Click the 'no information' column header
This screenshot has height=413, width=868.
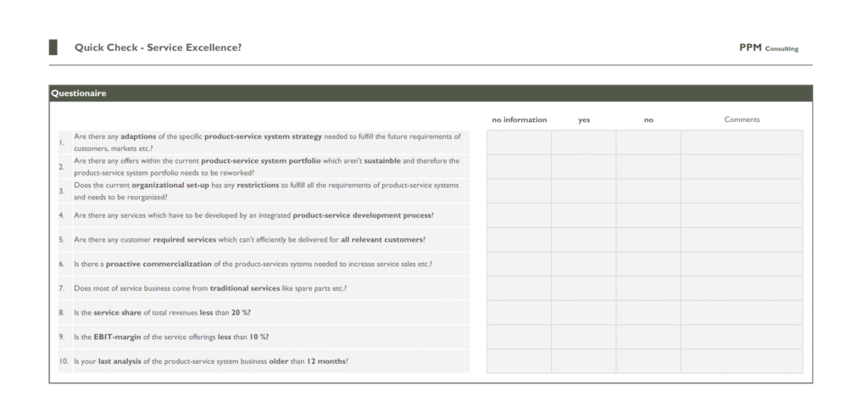click(x=519, y=120)
